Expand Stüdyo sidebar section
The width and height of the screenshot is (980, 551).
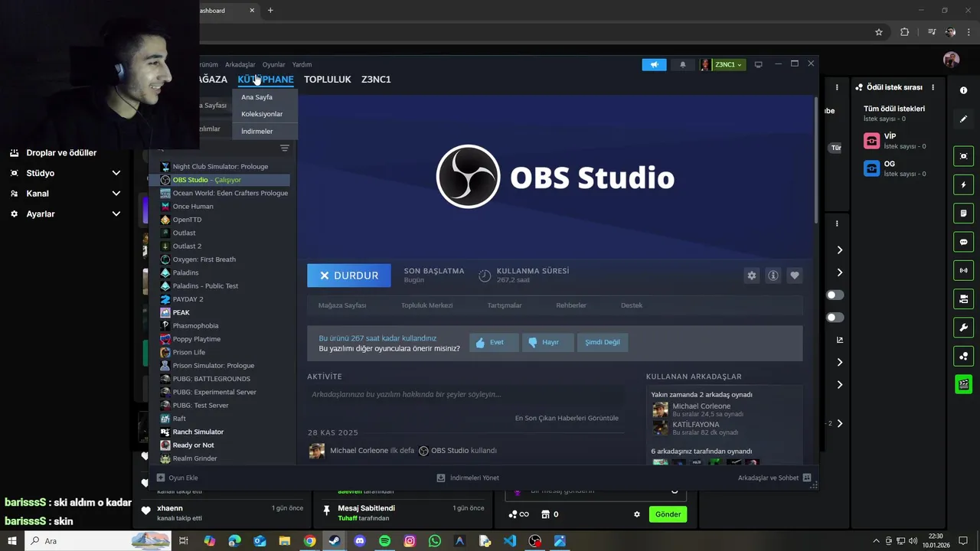[65, 173]
